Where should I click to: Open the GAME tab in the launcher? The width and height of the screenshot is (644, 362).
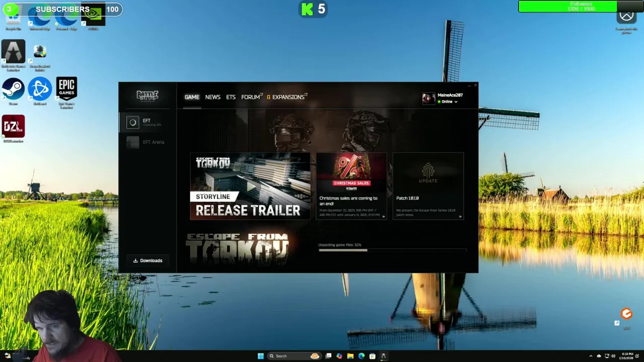(x=192, y=97)
